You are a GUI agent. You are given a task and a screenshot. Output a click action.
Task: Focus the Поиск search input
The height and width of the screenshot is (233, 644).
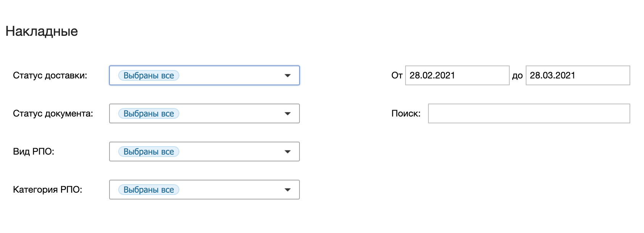pyautogui.click(x=529, y=113)
